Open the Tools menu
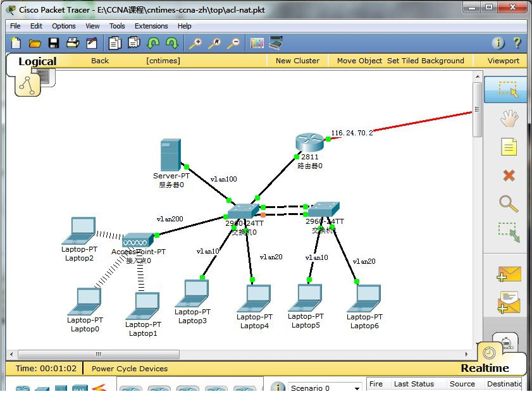The width and height of the screenshot is (532, 406). pos(117,26)
